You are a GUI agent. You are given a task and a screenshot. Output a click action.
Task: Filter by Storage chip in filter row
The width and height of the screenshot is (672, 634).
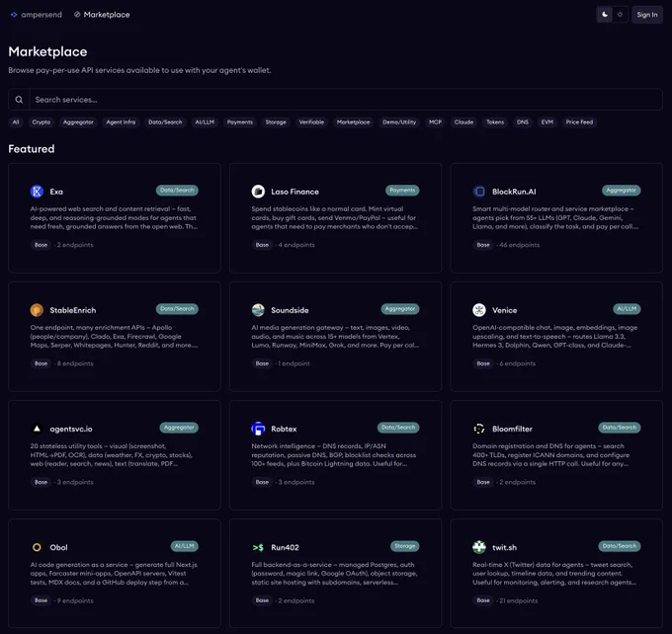(276, 122)
